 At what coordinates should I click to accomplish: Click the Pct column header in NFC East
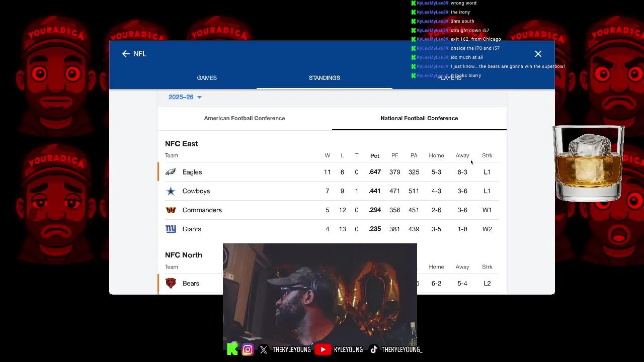pos(375,156)
